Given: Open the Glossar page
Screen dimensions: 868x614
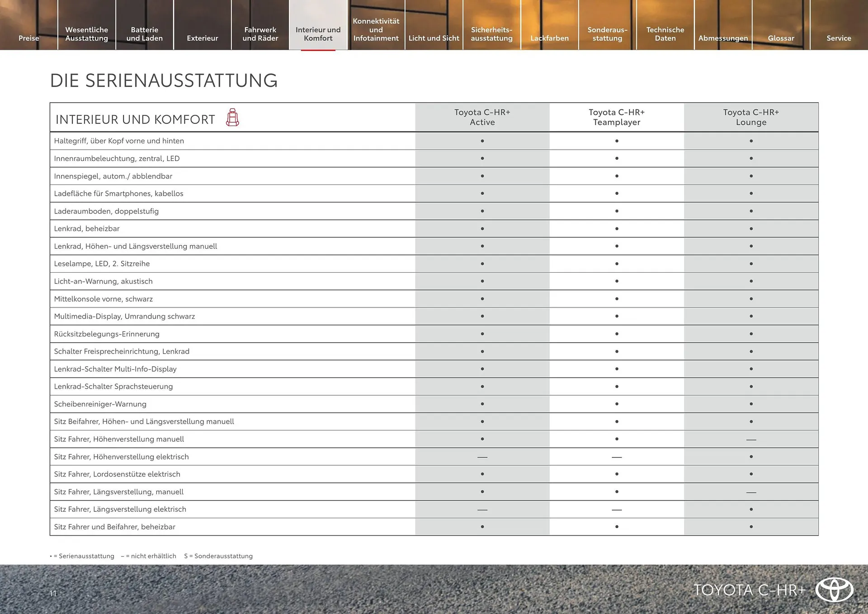Looking at the screenshot, I should click(x=781, y=38).
